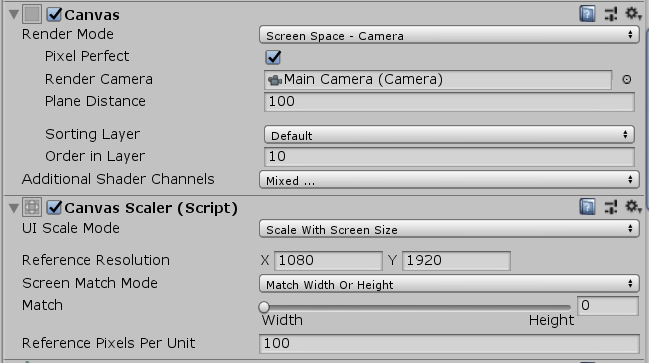Viewport: 649px width, 363px height.
Task: Click Reference Pixels Per Unit field
Action: click(x=449, y=344)
